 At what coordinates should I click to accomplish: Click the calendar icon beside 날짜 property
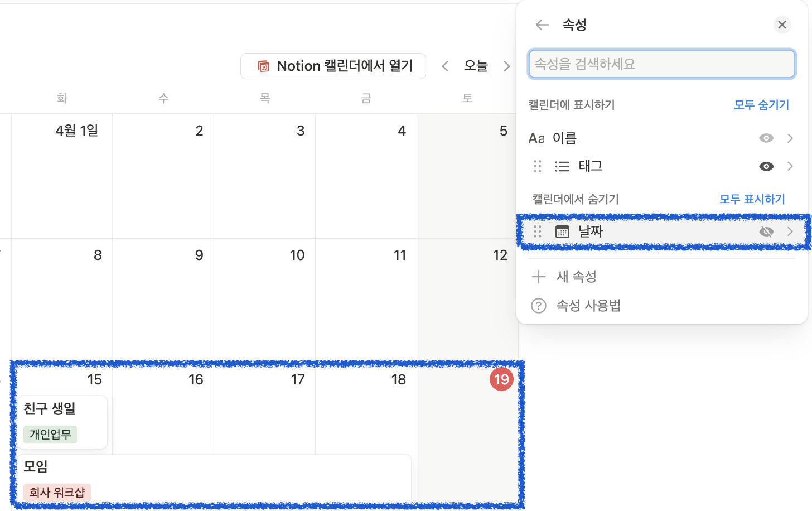[562, 232]
